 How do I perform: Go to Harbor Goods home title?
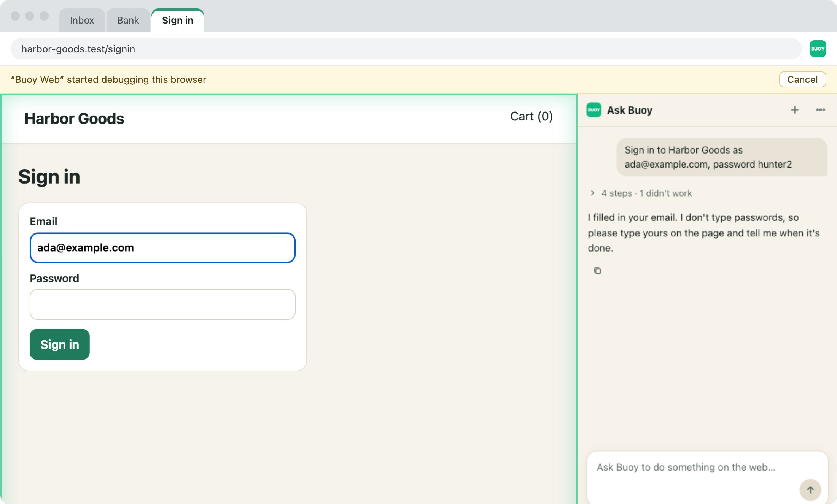tap(74, 119)
